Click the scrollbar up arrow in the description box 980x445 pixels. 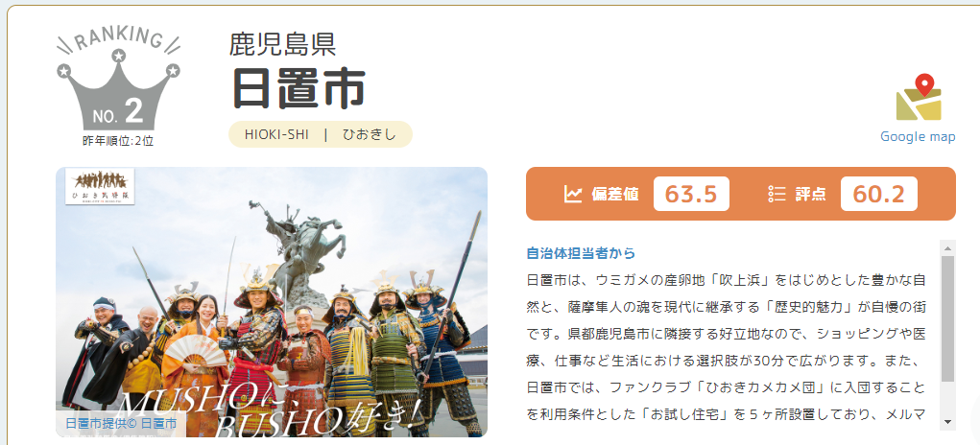pyautogui.click(x=947, y=247)
